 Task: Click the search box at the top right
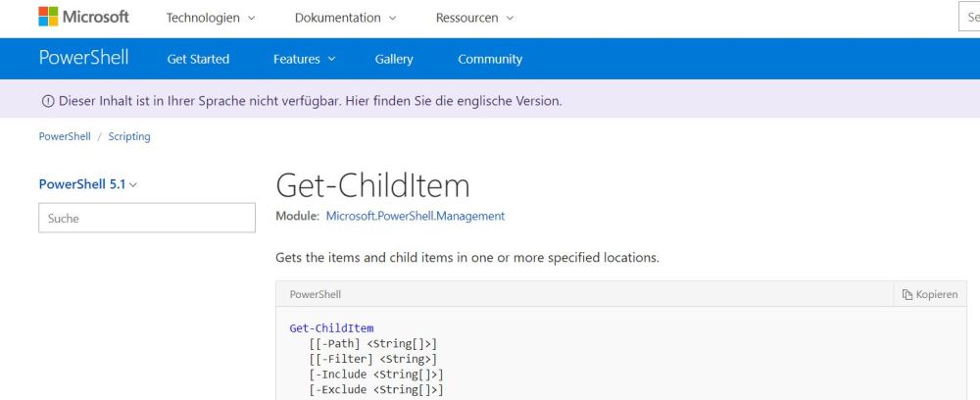[x=968, y=18]
